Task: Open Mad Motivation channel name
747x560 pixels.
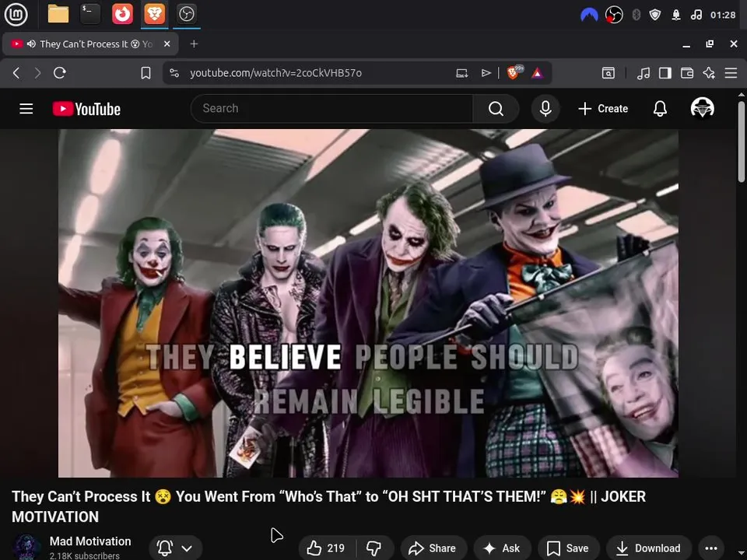Action: coord(90,541)
